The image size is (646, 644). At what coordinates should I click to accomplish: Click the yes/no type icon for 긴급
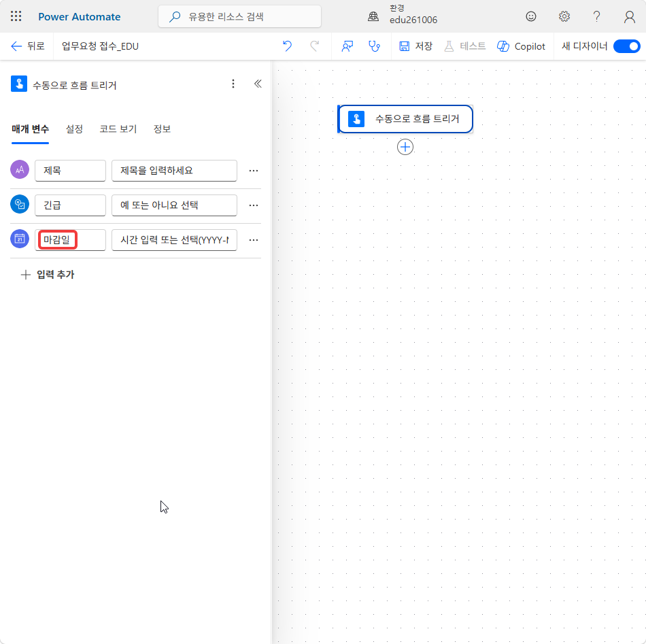pyautogui.click(x=20, y=204)
